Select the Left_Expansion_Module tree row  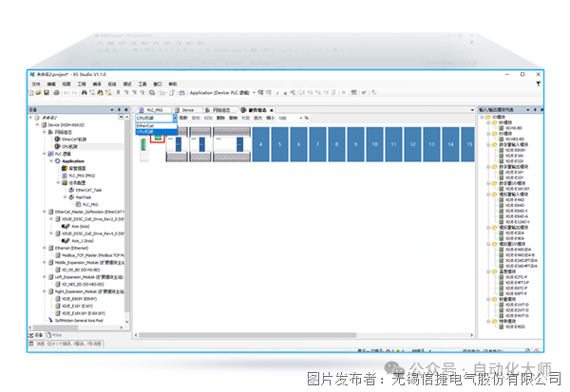pos(85,277)
